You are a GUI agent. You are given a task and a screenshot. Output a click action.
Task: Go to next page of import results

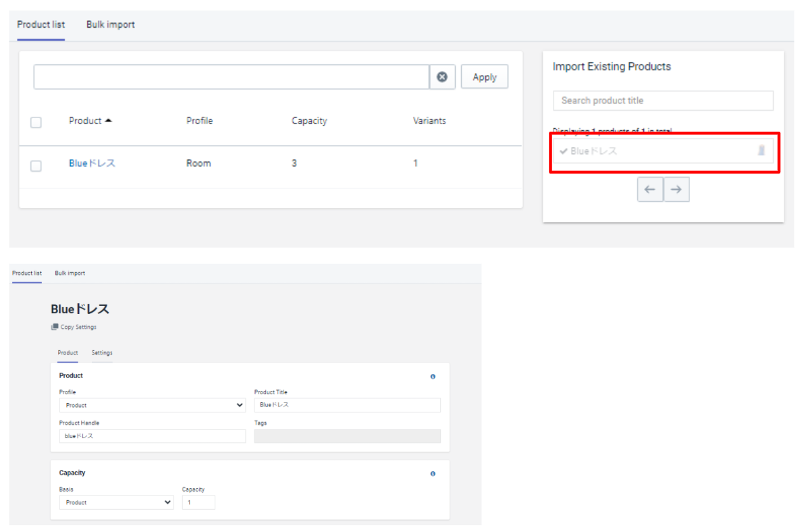click(x=676, y=190)
